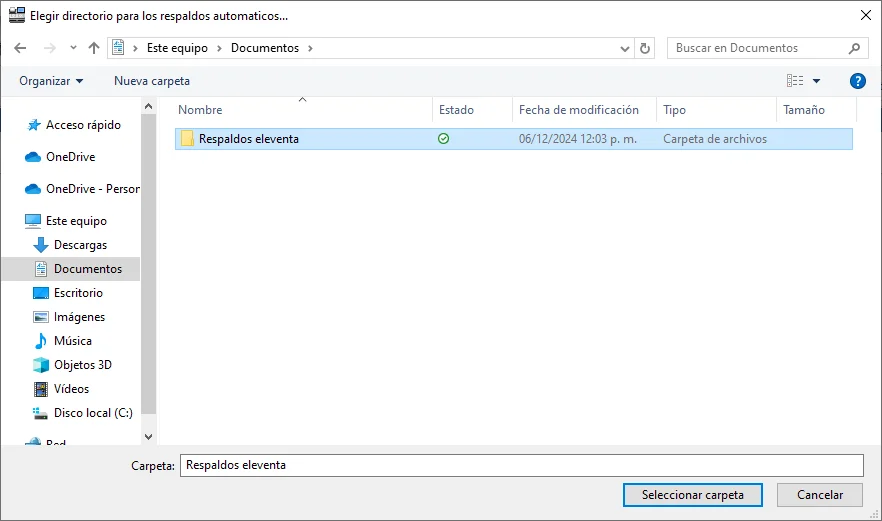882x521 pixels.
Task: Open Acceso rápido in sidebar
Action: (x=83, y=125)
